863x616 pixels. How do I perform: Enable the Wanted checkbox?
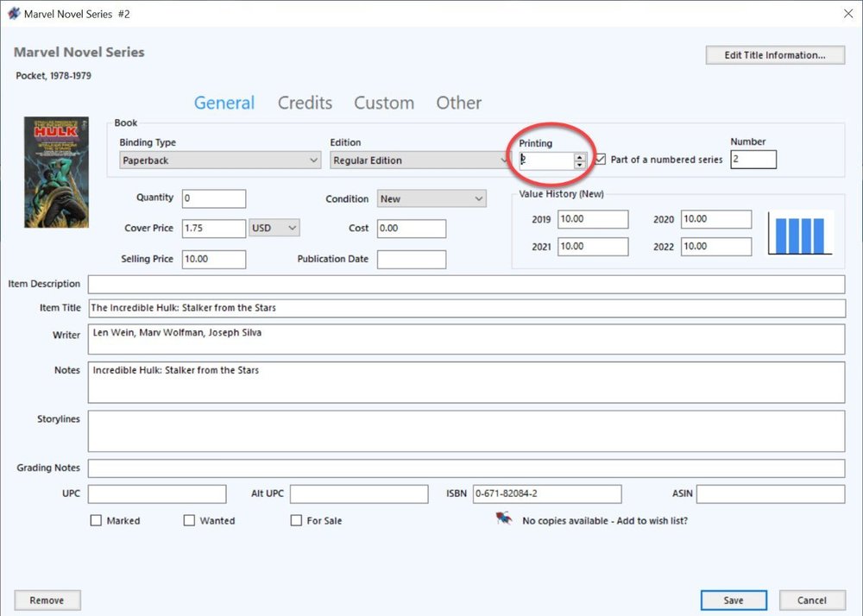(x=189, y=520)
